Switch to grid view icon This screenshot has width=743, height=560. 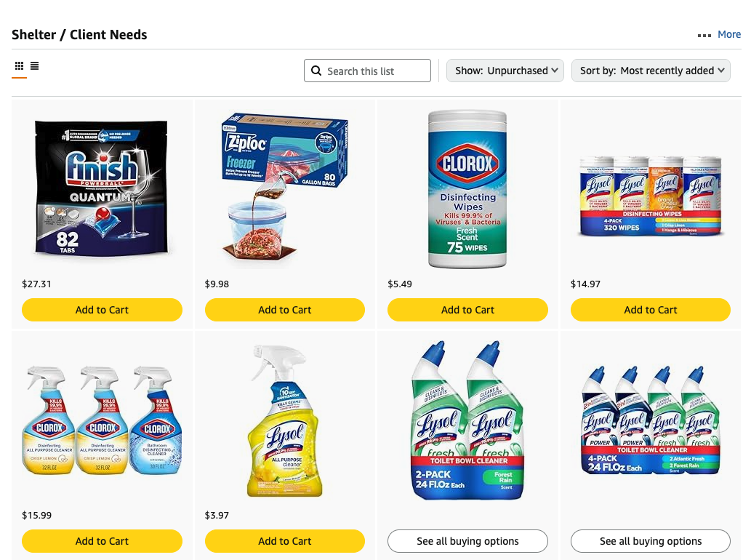[x=19, y=66]
